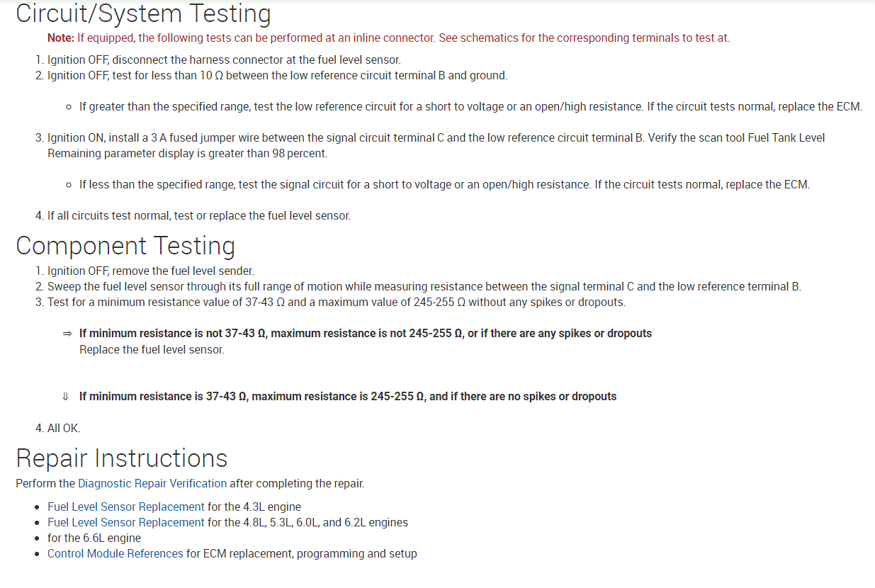Click the "If greater than the specified range" bullet
This screenshot has width=875, height=588.
[470, 107]
